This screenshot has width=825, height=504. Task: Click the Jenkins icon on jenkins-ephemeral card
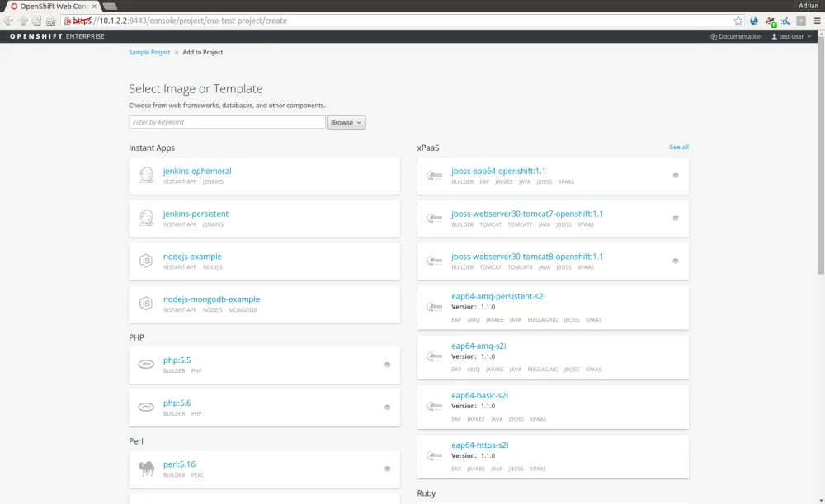pos(146,175)
